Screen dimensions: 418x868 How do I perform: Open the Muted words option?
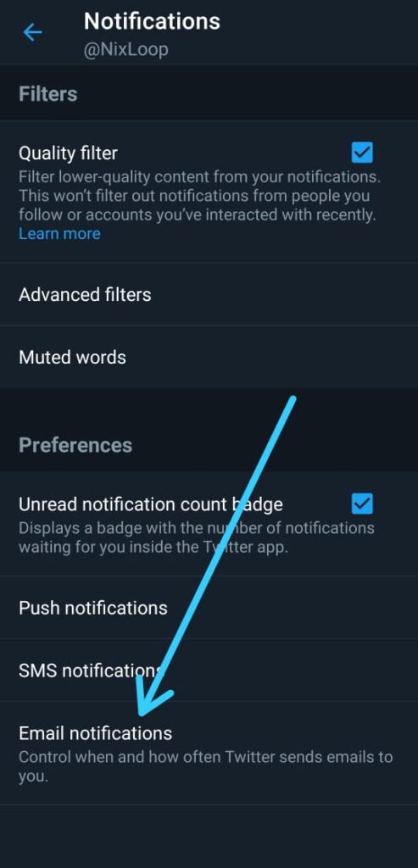point(209,357)
